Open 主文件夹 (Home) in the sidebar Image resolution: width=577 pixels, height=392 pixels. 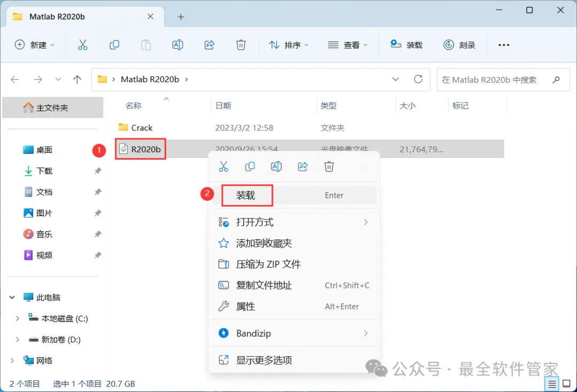pos(52,107)
